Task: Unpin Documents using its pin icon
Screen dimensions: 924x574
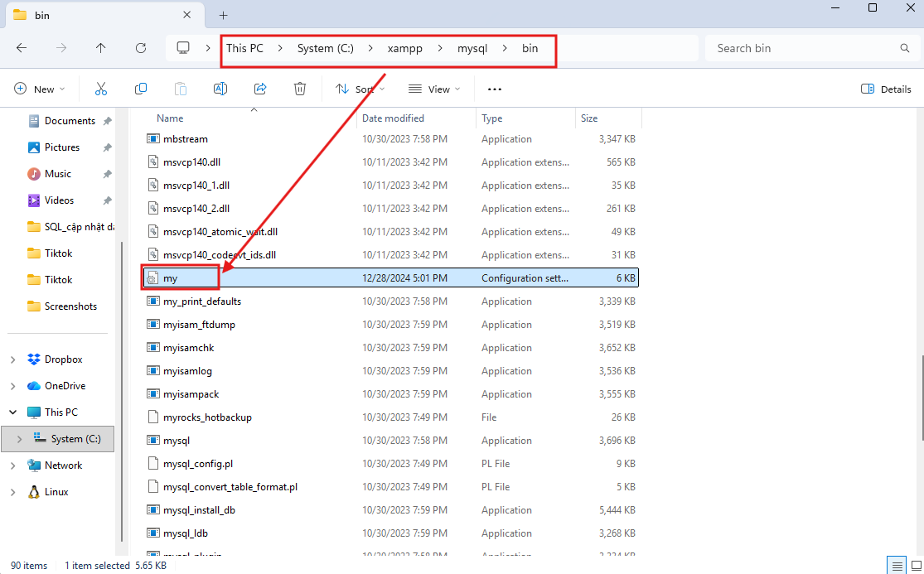Action: (107, 121)
